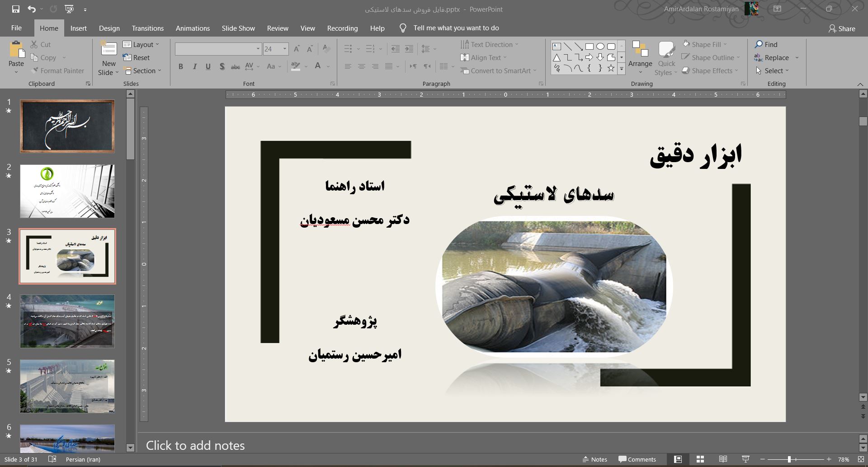
Task: Toggle Bold text formatting
Action: (x=181, y=67)
